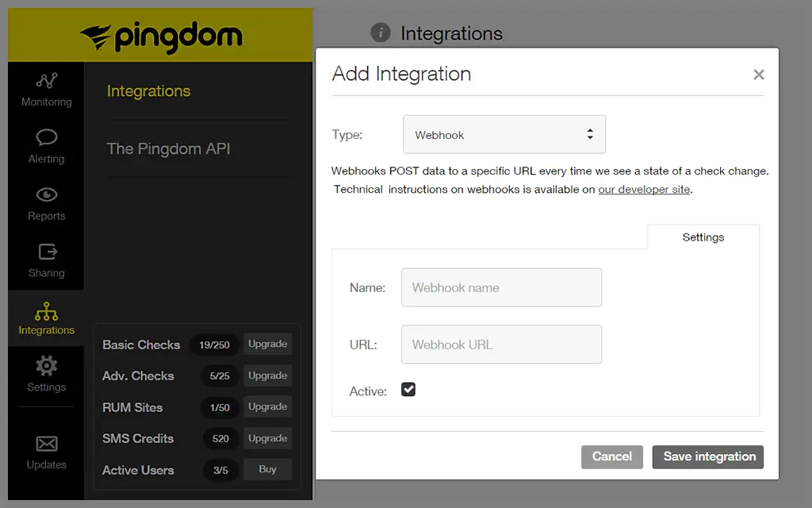Click the Webhook name input field
Screen dimensions: 812x508
click(501, 287)
